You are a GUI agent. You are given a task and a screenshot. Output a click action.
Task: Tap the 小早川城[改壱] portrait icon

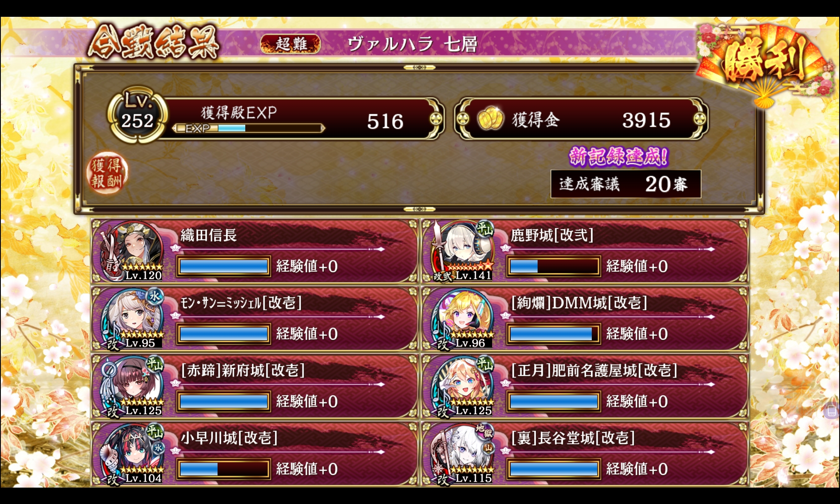click(131, 454)
